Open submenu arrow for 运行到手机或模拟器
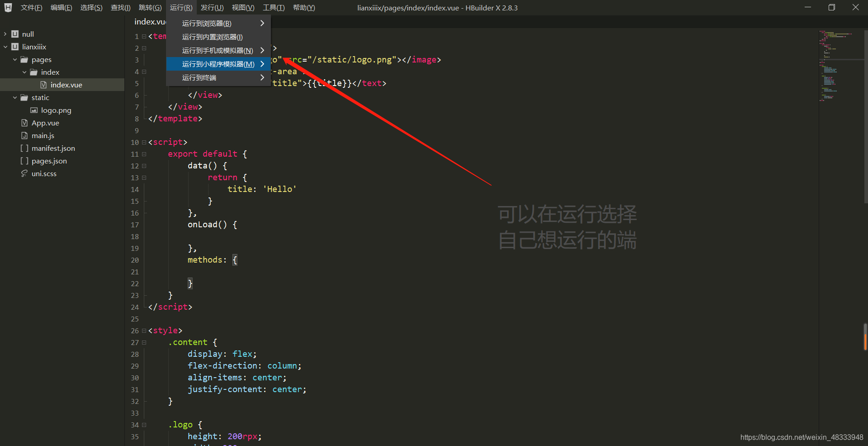 [x=262, y=50]
